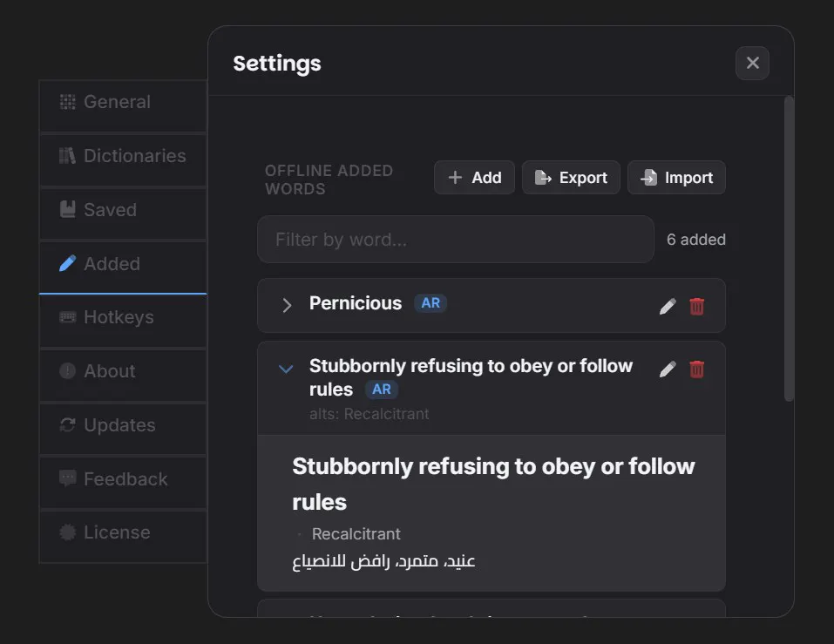Edit the Stubbornly refusing entry via pencil icon
The width and height of the screenshot is (834, 644).
[668, 369]
